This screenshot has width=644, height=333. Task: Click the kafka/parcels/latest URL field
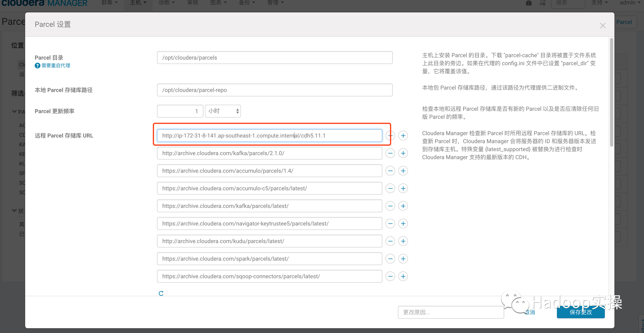pos(269,206)
